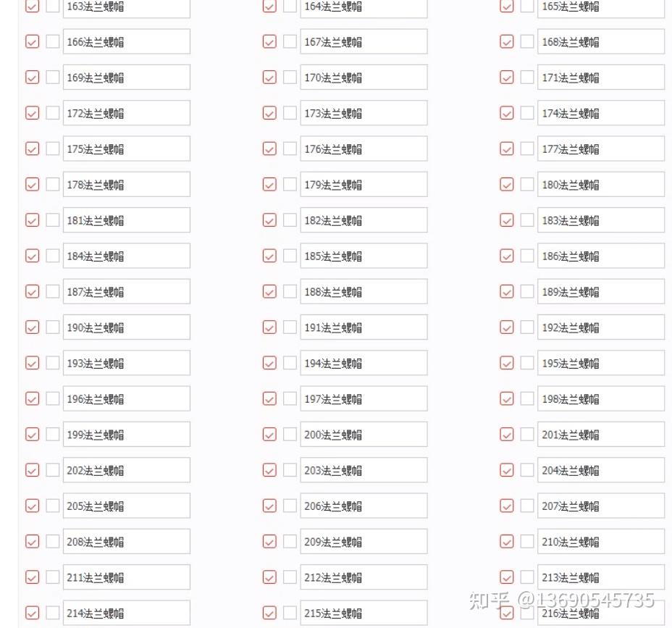Enable the empty checkbox beside 186法兰螺帽
672x628 pixels.
click(527, 256)
